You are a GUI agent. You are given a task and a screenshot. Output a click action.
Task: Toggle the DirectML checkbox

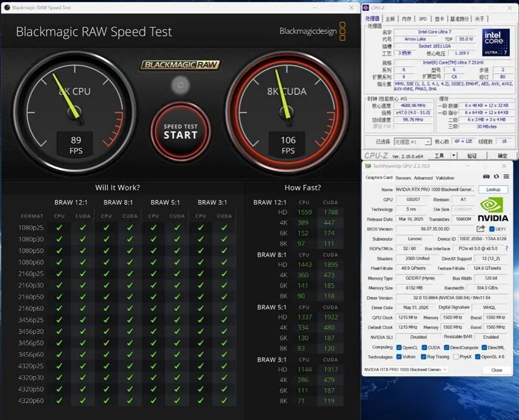tap(484, 347)
